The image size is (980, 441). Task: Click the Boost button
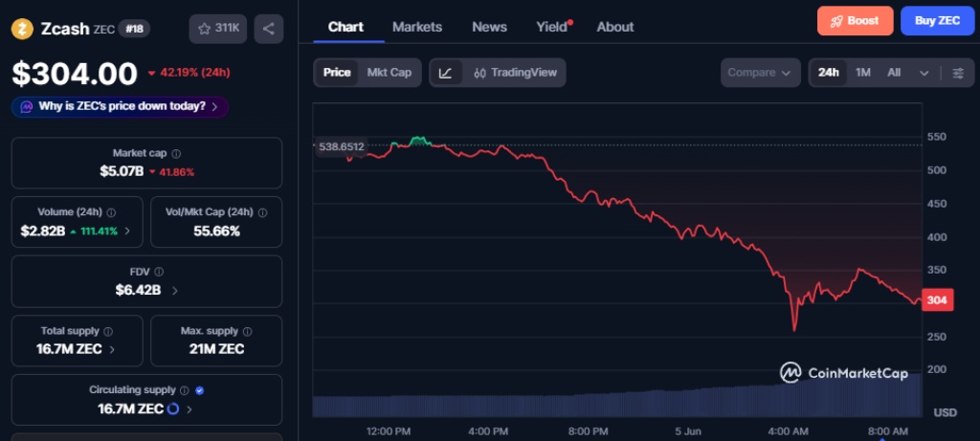click(x=855, y=21)
